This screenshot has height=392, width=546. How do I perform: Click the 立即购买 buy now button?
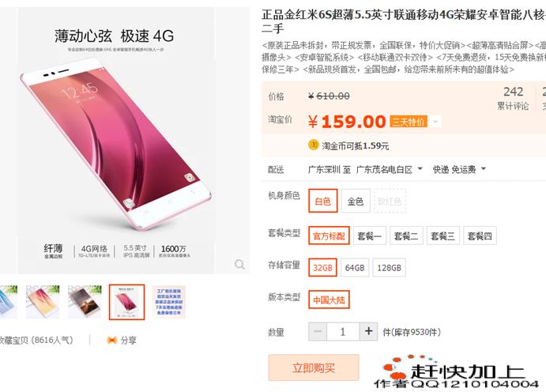(x=314, y=367)
